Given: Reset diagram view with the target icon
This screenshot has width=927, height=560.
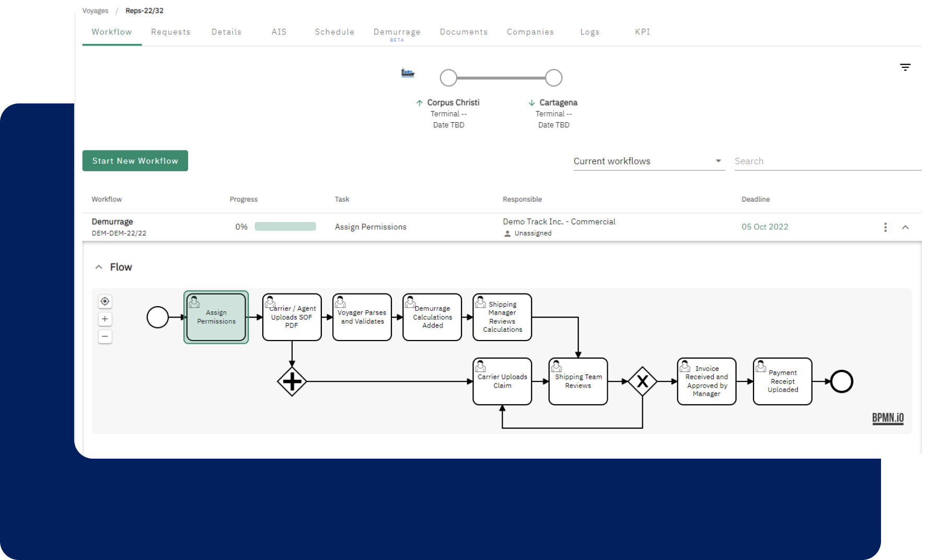Looking at the screenshot, I should (x=105, y=301).
